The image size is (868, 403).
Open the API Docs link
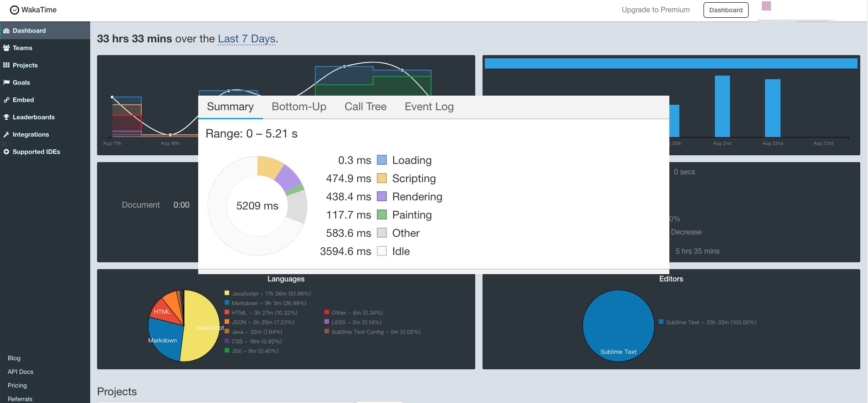coord(21,372)
